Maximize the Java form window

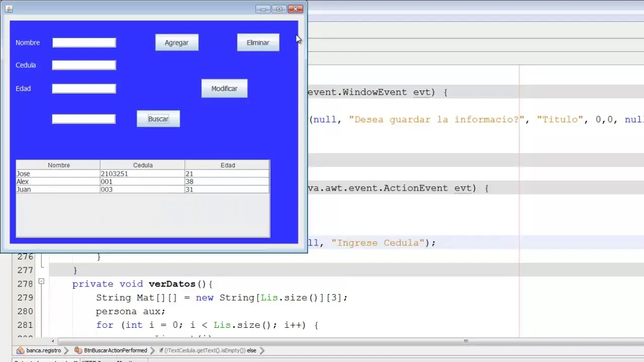[x=279, y=9]
